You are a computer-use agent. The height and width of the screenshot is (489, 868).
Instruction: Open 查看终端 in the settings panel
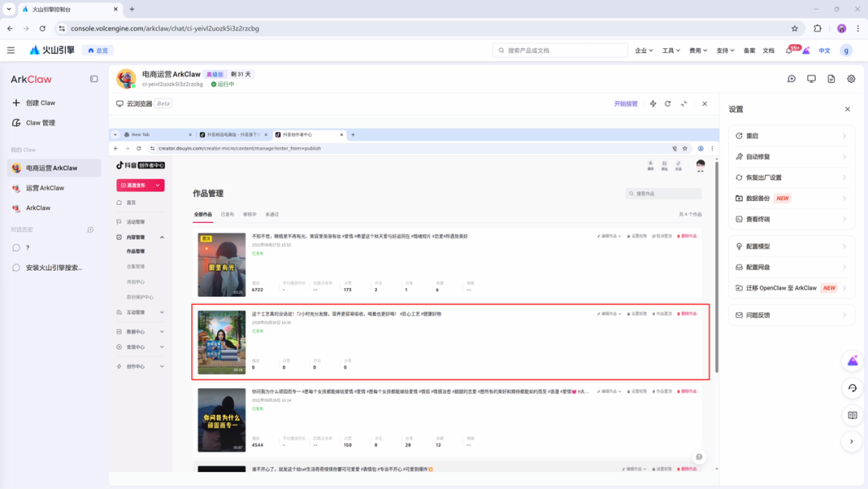point(792,220)
